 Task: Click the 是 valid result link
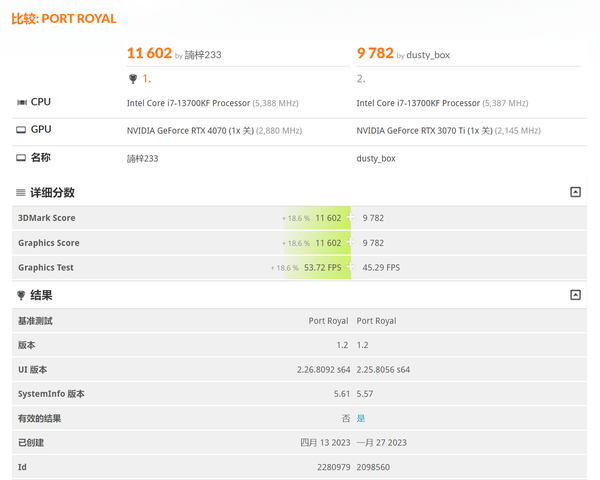coord(361,418)
